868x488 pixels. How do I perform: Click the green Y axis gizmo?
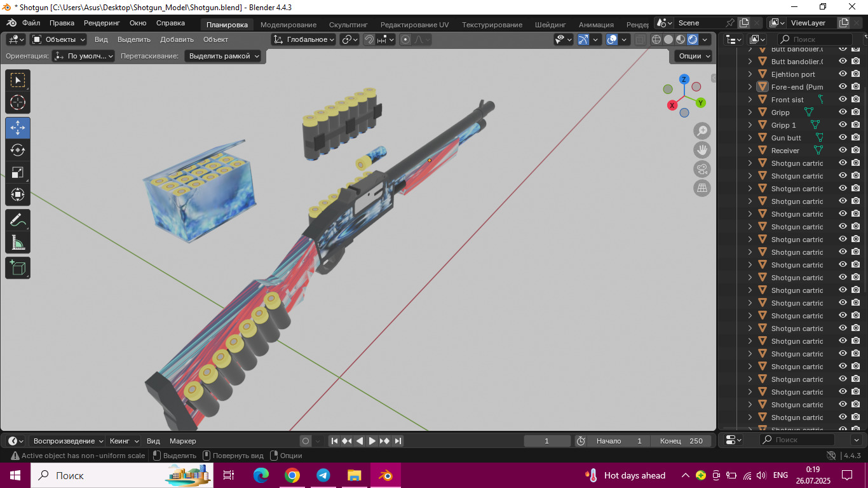[x=700, y=102]
